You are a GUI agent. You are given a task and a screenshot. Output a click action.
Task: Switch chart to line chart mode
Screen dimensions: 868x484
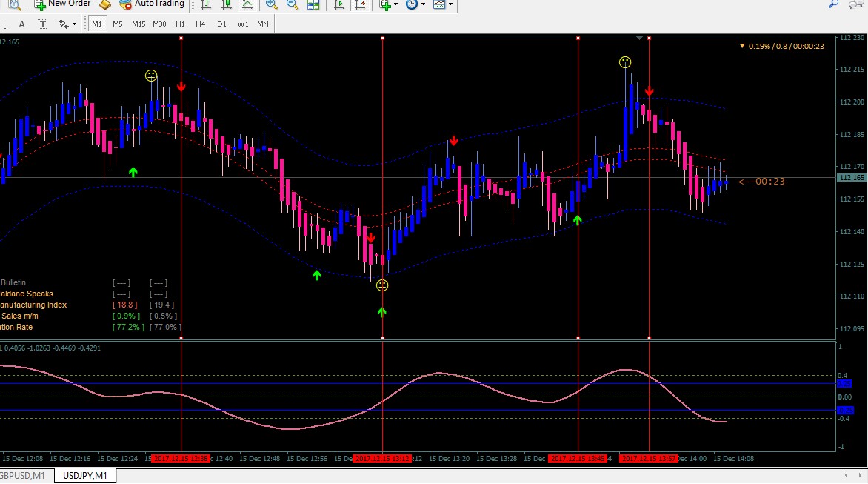[247, 4]
